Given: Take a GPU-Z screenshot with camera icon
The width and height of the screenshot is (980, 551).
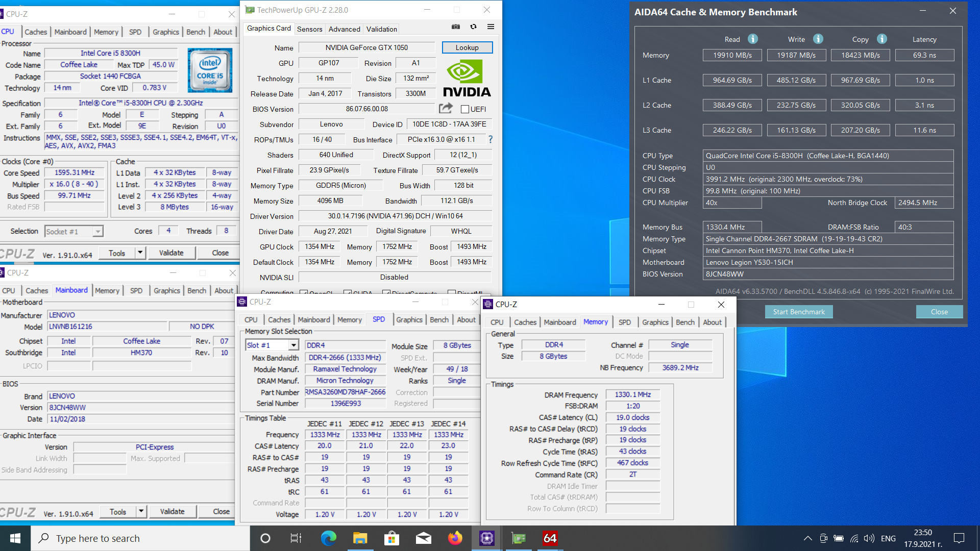Looking at the screenshot, I should point(456,27).
